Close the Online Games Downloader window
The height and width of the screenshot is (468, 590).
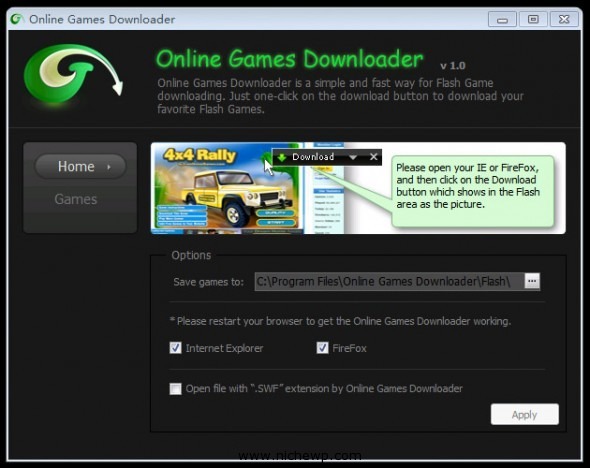click(564, 19)
